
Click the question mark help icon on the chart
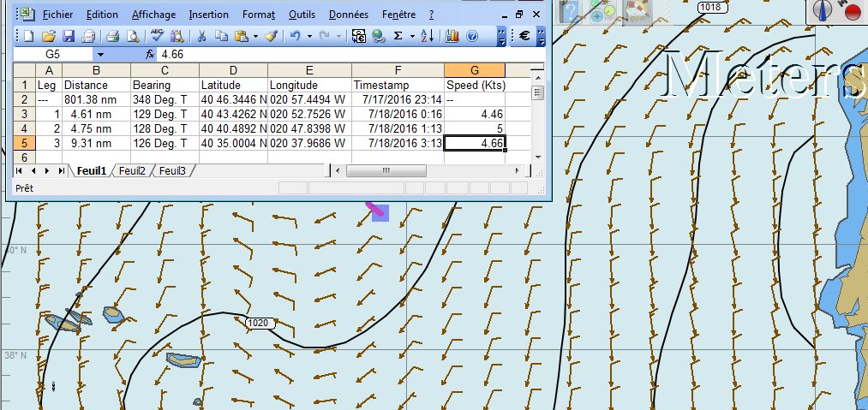point(571,12)
